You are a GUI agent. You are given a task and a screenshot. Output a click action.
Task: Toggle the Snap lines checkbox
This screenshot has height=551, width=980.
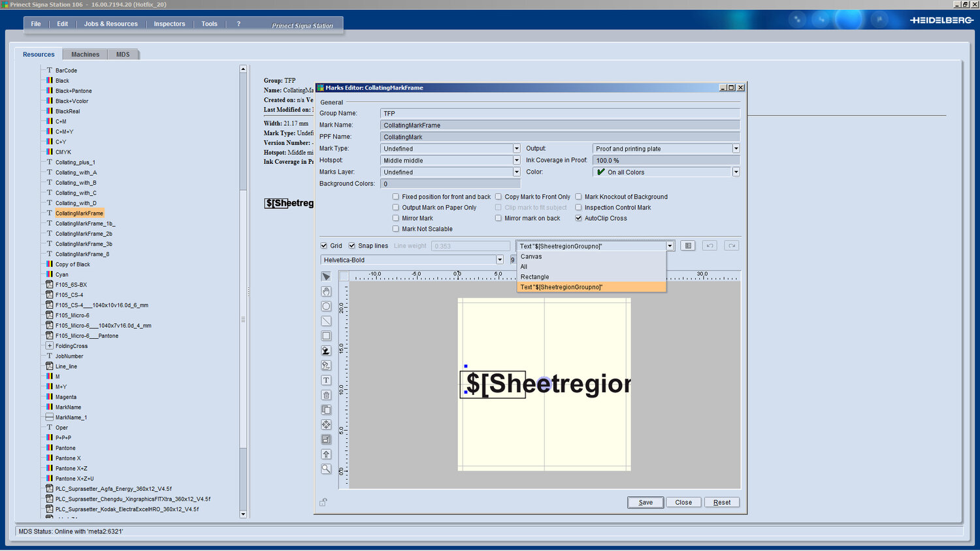[x=352, y=245]
